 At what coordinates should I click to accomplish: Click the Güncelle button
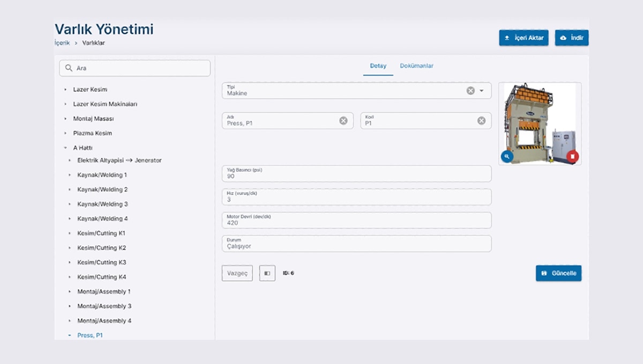point(558,273)
